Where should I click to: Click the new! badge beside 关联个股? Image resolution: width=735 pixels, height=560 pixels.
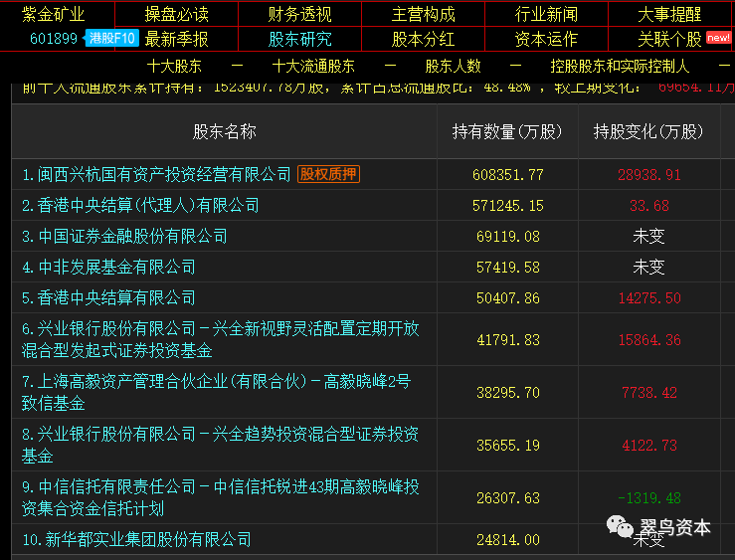(719, 38)
